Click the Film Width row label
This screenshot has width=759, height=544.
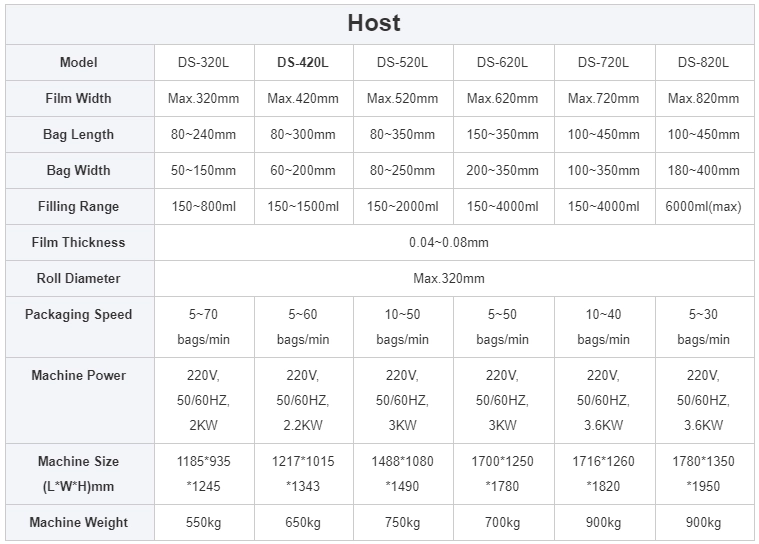pos(78,98)
